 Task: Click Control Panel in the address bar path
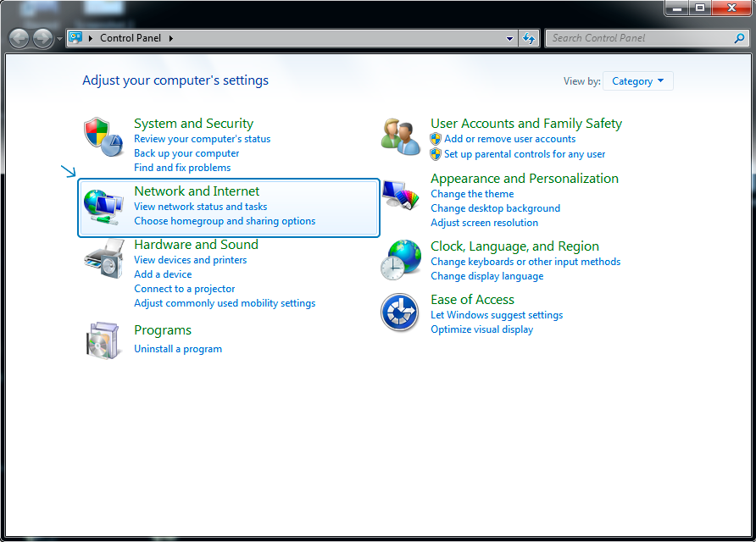click(131, 38)
